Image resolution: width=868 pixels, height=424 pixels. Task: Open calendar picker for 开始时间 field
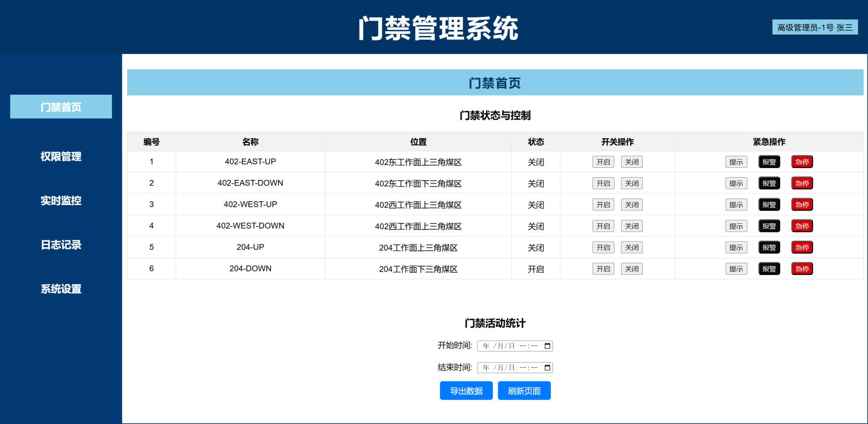[547, 346]
